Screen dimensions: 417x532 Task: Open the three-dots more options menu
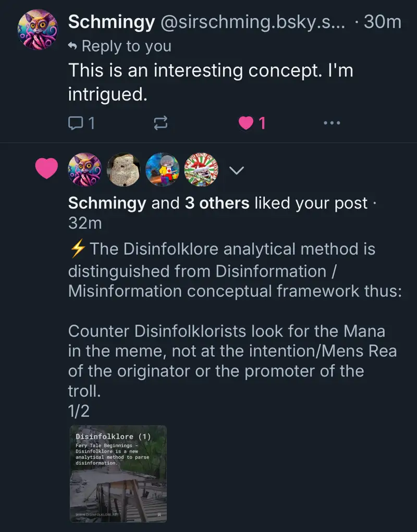pos(332,123)
